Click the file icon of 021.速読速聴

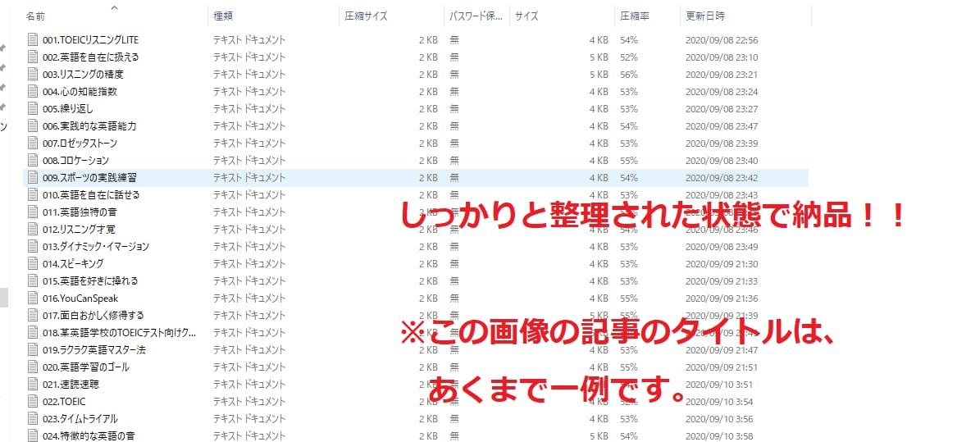click(33, 384)
